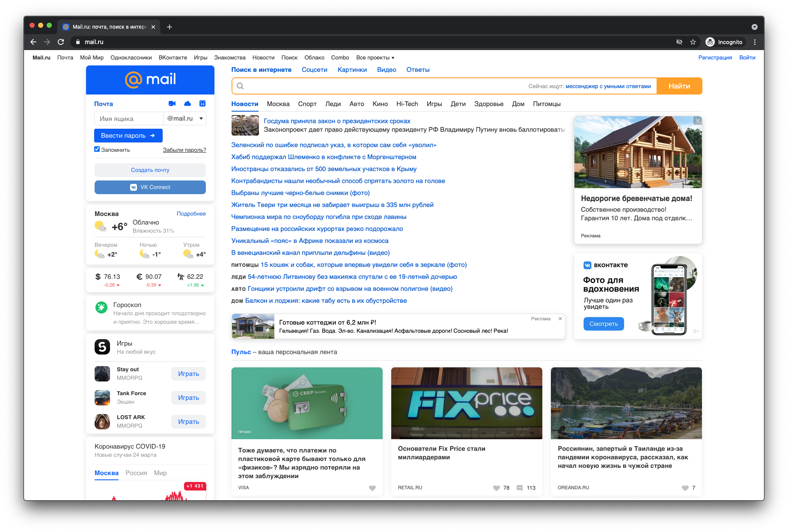Click the euro exchange rate 90.07
The width and height of the screenshot is (788, 532).
[149, 277]
